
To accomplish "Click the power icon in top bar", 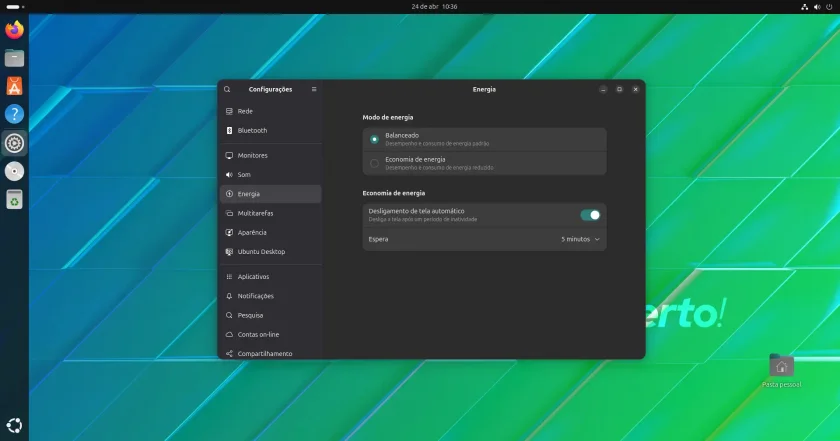I will tap(829, 7).
